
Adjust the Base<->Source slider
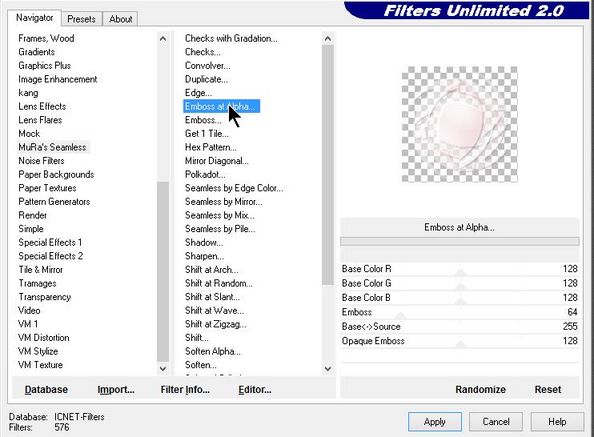(x=460, y=326)
